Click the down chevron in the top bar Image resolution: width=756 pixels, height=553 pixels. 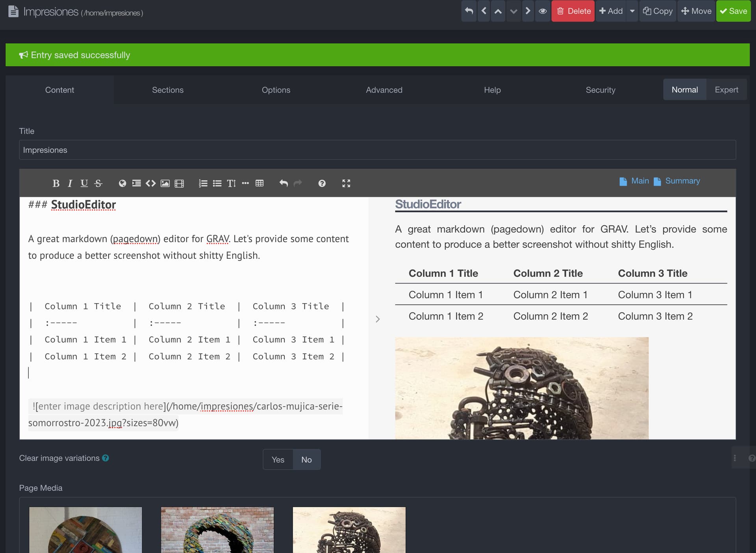tap(513, 11)
